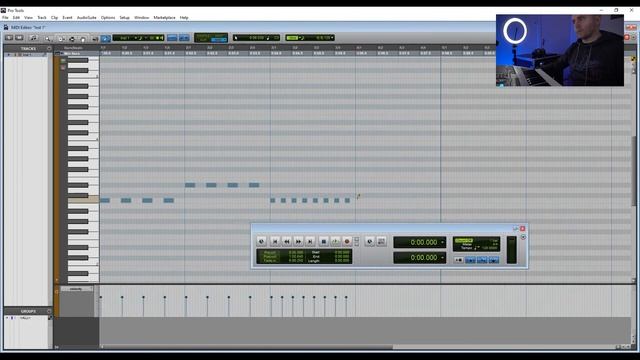Select the Grabber hand tool
640x360 pixels.
[83, 38]
